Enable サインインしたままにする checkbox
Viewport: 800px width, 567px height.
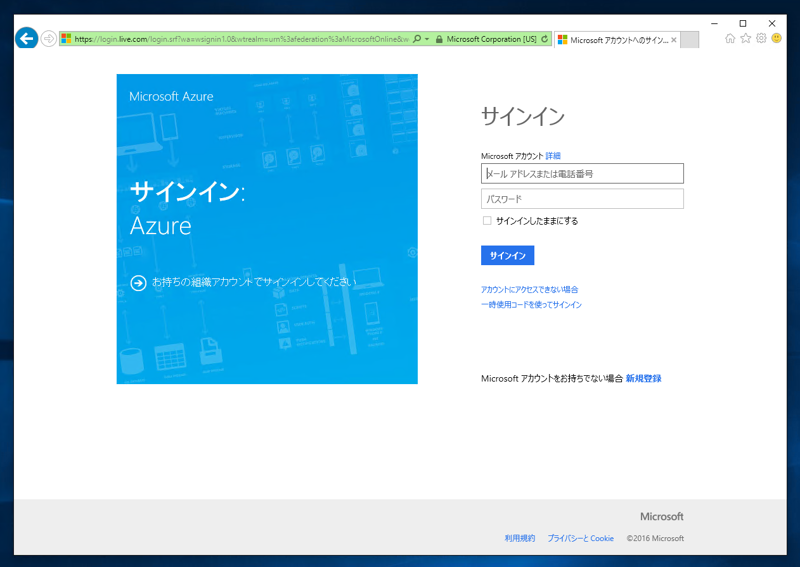(487, 220)
